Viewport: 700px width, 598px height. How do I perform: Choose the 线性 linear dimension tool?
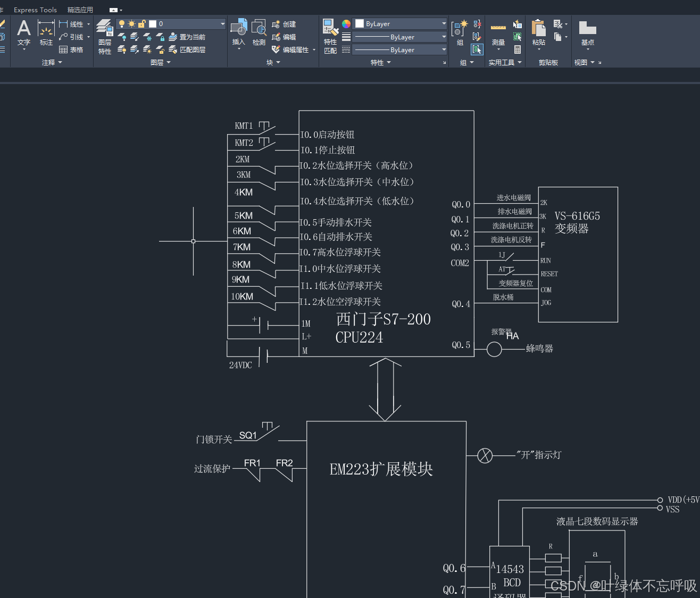click(x=72, y=24)
